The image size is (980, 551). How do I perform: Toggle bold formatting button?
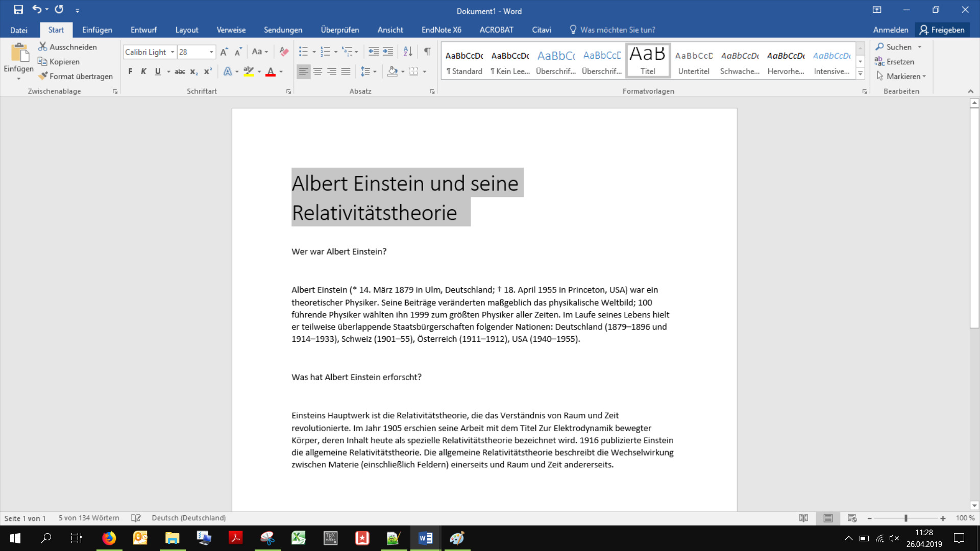(x=130, y=71)
